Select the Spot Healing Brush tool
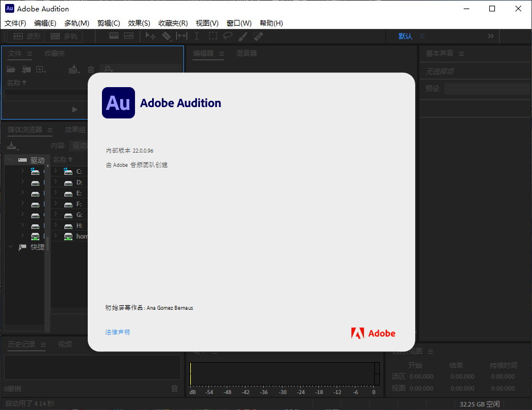The image size is (532, 410). pyautogui.click(x=258, y=36)
